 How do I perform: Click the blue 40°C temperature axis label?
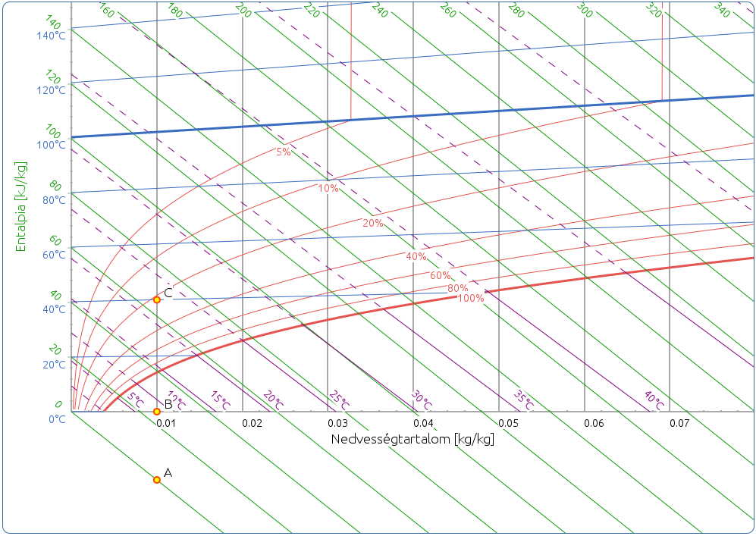coord(54,309)
